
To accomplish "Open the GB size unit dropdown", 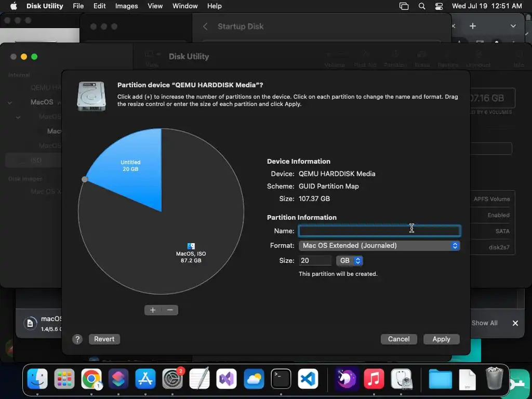I will tap(350, 260).
